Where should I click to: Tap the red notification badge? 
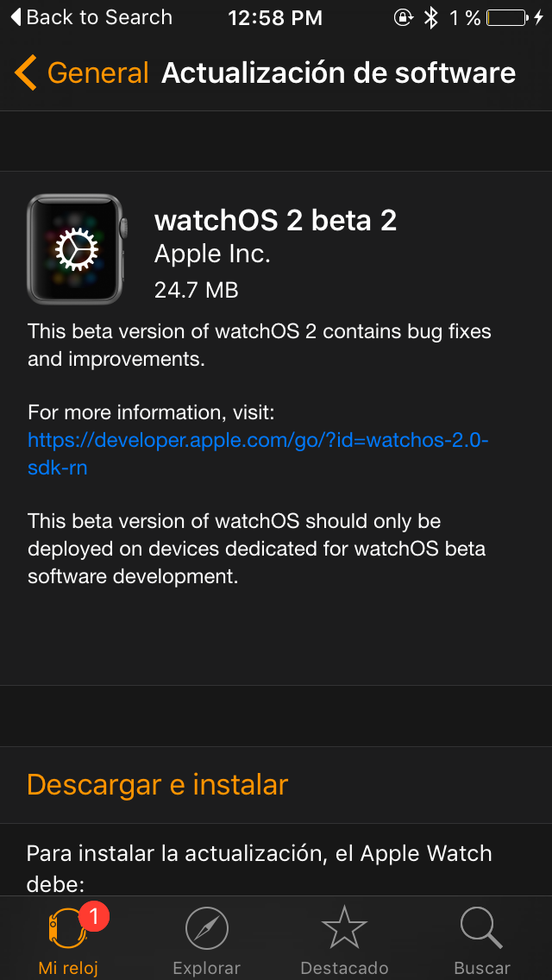coord(94,917)
